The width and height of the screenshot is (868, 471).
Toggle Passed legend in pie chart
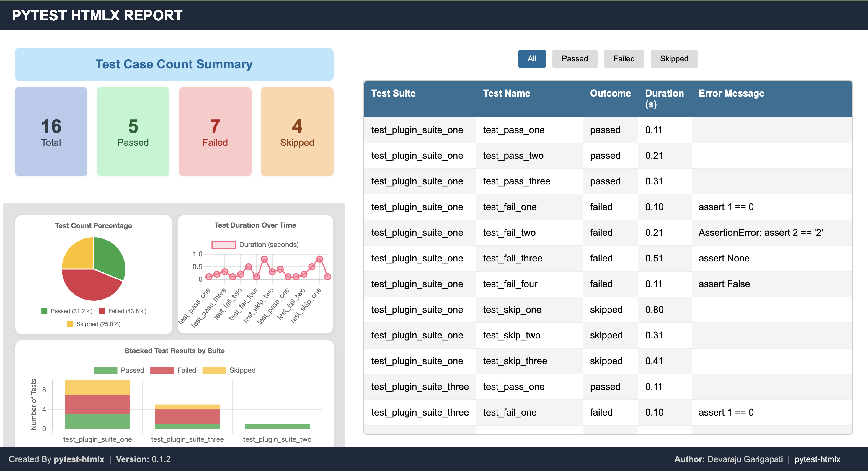point(67,311)
